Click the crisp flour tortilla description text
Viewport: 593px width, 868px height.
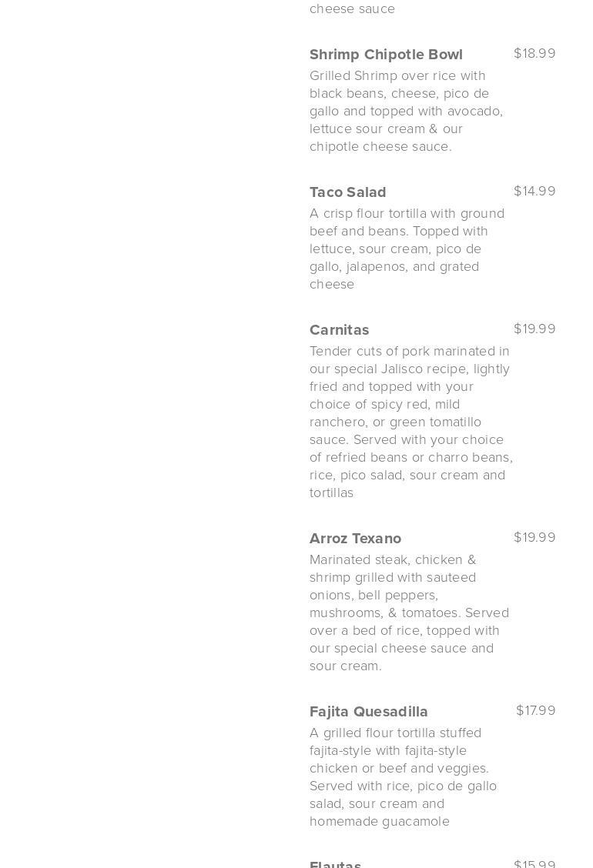tap(407, 249)
